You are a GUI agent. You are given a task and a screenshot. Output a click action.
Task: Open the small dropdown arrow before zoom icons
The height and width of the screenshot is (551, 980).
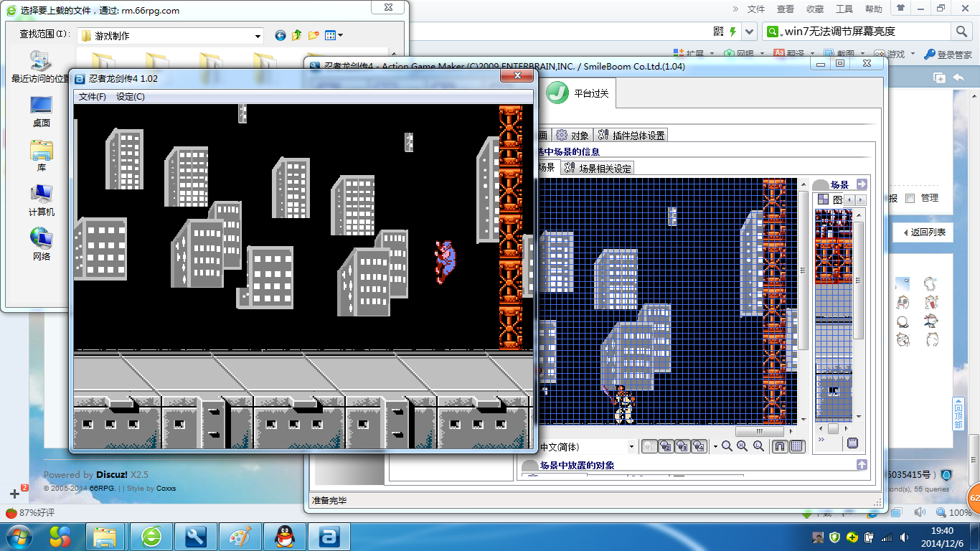[x=715, y=446]
